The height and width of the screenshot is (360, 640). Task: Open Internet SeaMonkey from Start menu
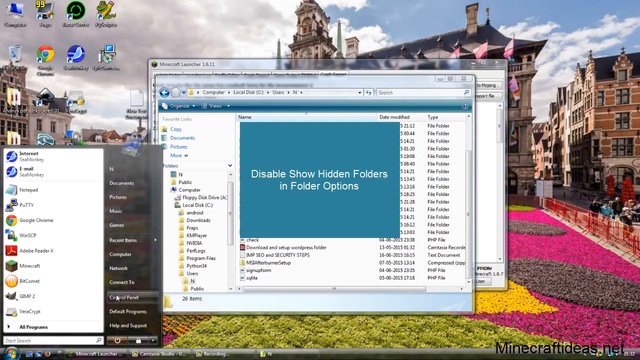52,157
